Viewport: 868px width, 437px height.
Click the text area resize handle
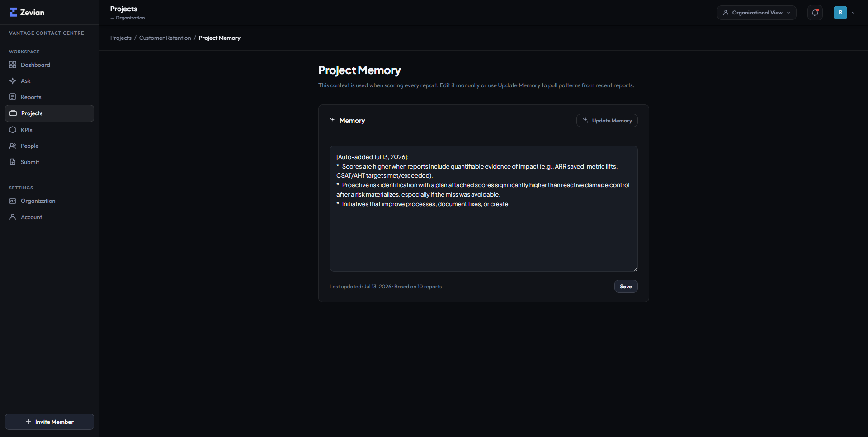pyautogui.click(x=635, y=269)
